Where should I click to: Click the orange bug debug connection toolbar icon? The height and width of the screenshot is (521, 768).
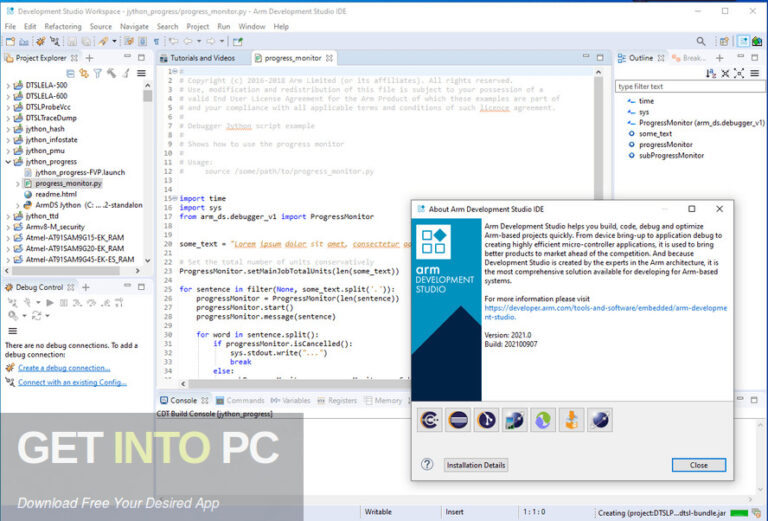pyautogui.click(x=40, y=42)
